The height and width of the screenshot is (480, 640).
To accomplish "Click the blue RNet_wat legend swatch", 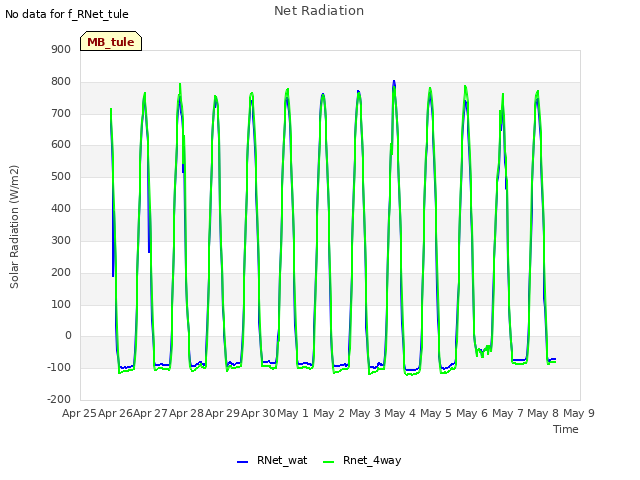I will (x=242, y=462).
